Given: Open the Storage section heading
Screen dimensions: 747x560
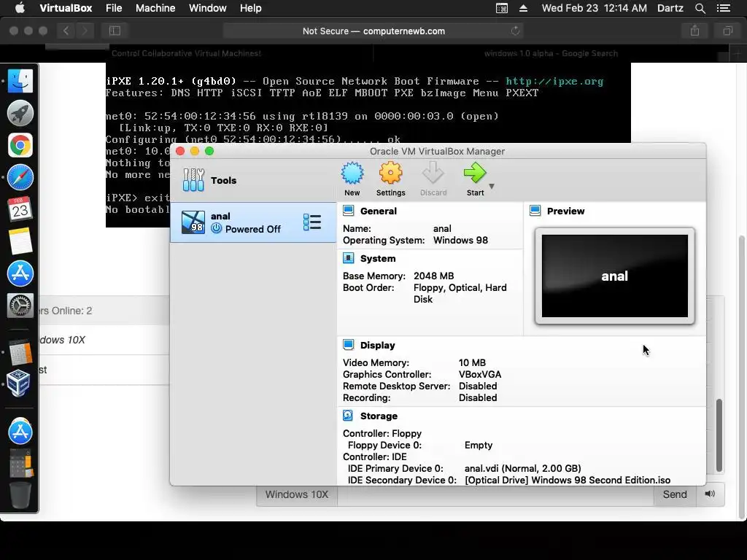Looking at the screenshot, I should click(x=379, y=416).
